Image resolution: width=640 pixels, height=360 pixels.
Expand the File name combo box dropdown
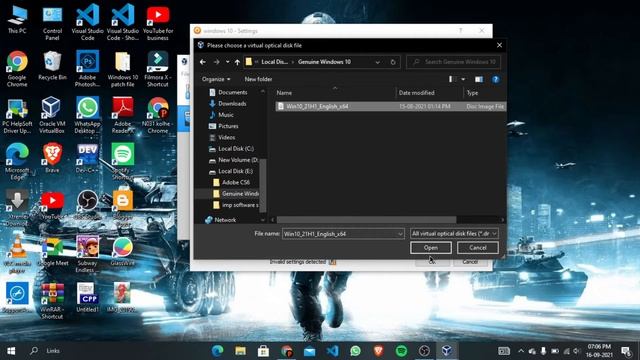[400, 234]
